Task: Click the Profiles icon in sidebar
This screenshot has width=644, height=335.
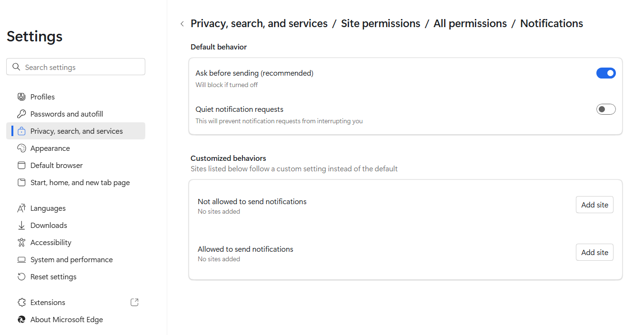Action: [x=21, y=97]
